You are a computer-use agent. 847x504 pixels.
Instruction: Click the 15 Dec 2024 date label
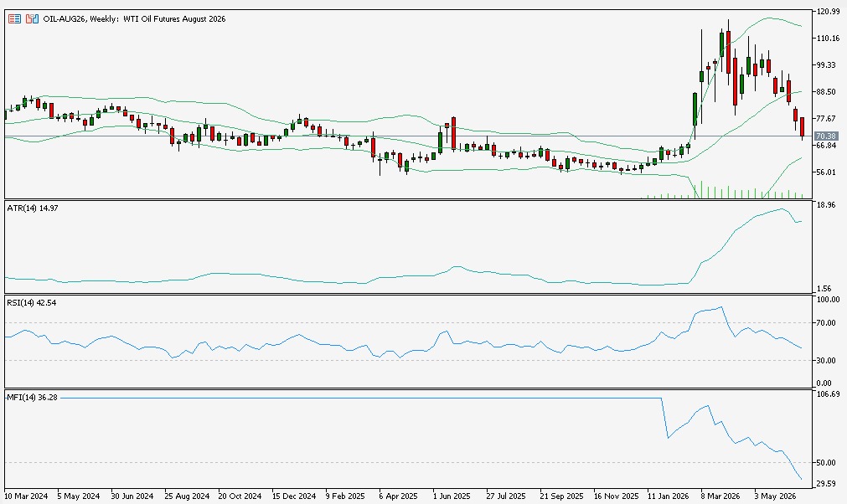pos(294,496)
